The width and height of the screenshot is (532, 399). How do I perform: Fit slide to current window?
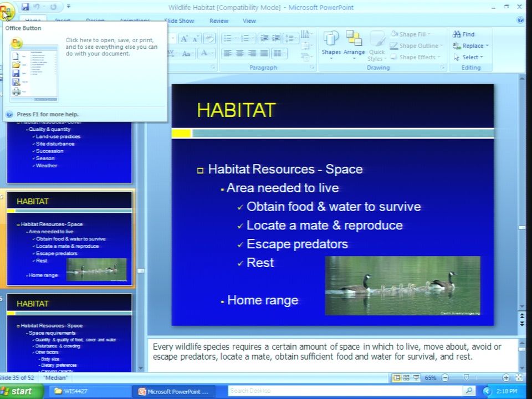tap(519, 377)
